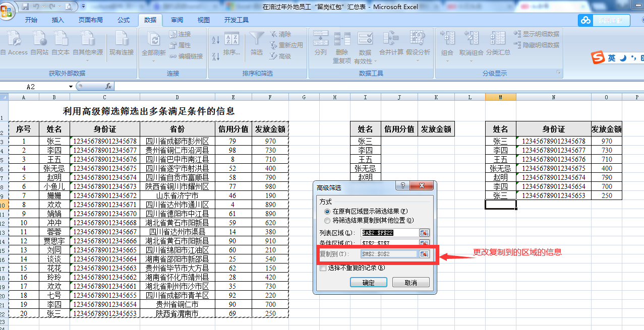Select 将筛选结果复制到其他位置 radio button

[x=327, y=220]
